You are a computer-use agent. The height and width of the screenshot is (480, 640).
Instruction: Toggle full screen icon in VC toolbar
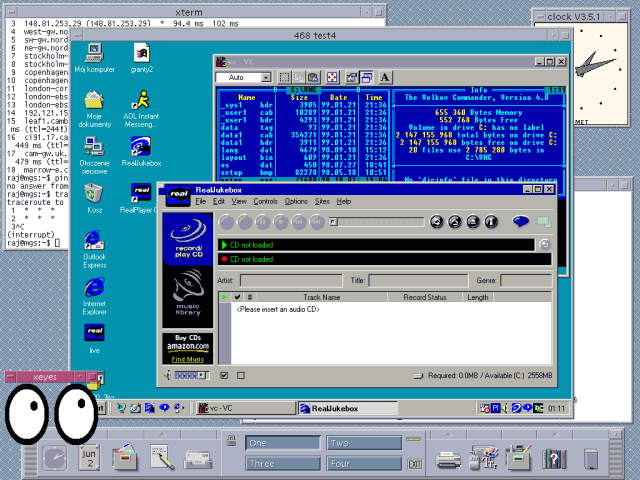pos(332,77)
